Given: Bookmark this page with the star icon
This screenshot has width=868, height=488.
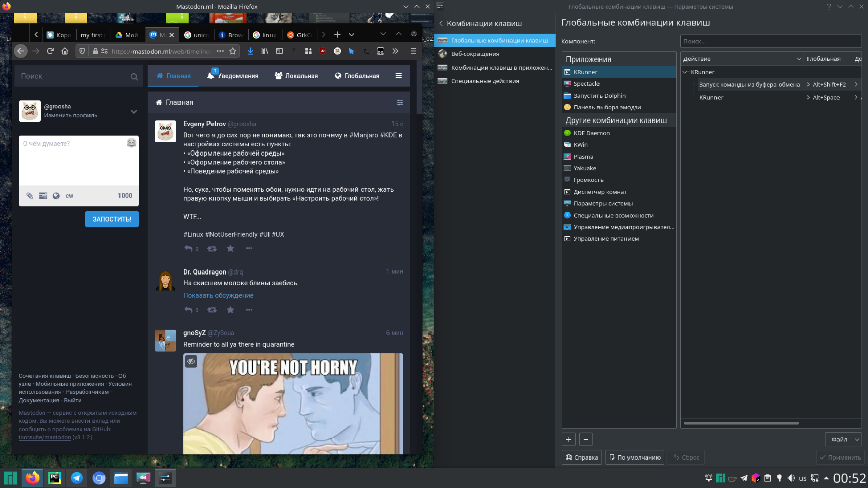Looking at the screenshot, I should coord(233,51).
